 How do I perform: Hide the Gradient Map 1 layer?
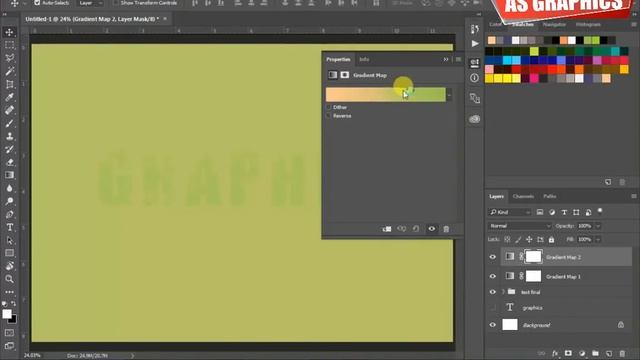(x=493, y=276)
